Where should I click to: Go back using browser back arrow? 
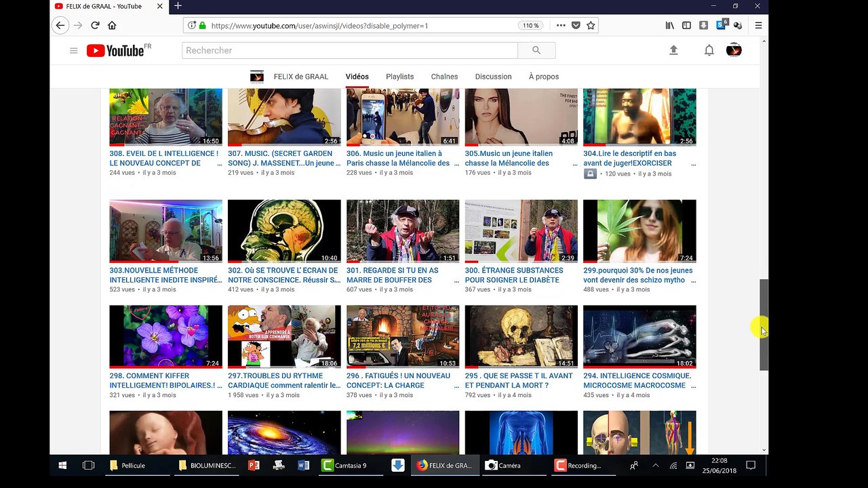(60, 26)
